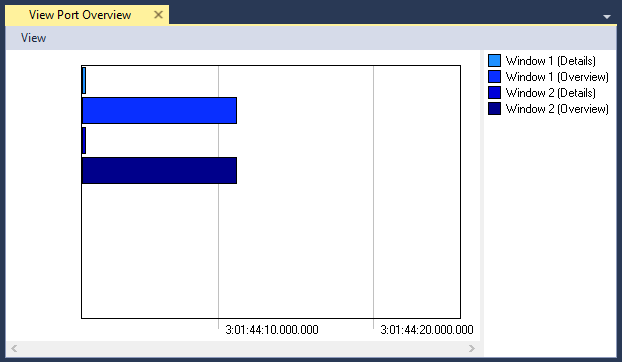Screen dimensions: 622x362
Task: Click the Window 2 (Details) color swatch
Action: point(494,92)
